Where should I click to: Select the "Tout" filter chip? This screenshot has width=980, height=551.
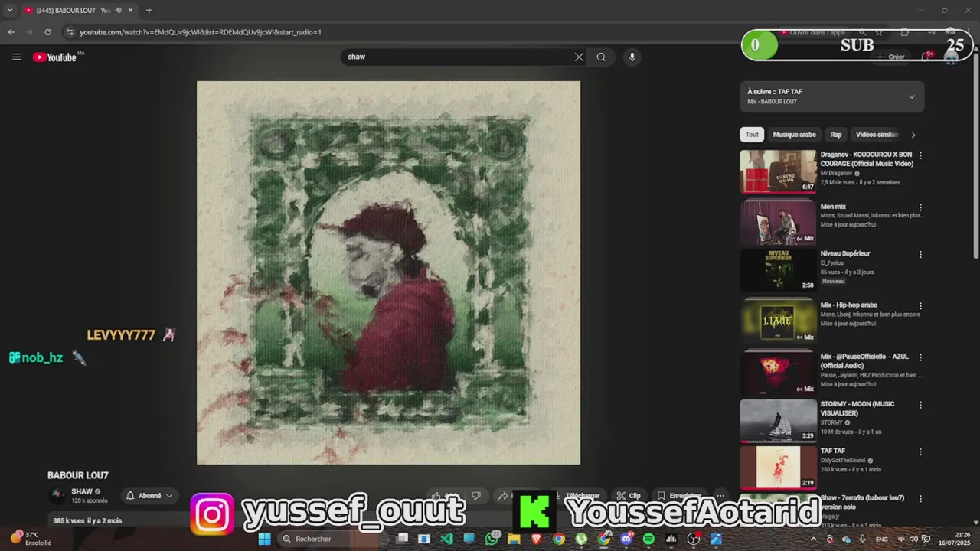coord(752,135)
